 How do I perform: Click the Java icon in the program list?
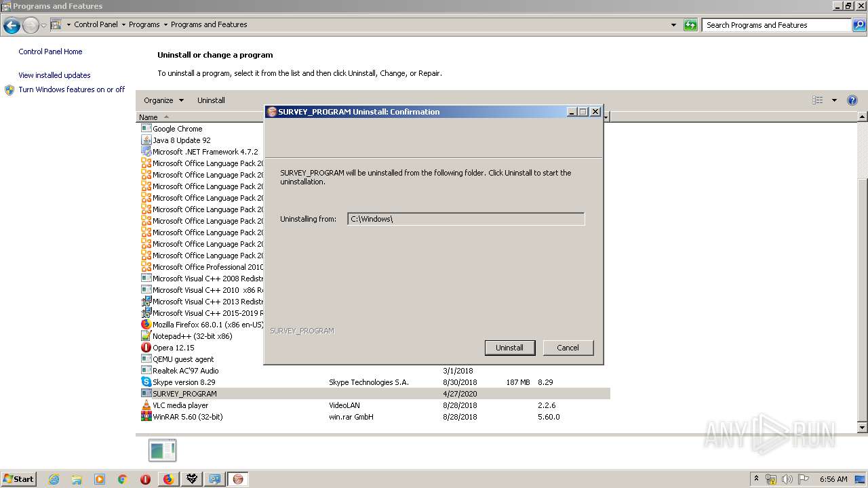point(146,140)
